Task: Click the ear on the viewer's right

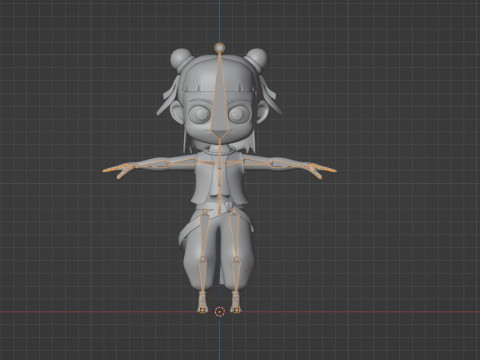Action: pyautogui.click(x=262, y=112)
